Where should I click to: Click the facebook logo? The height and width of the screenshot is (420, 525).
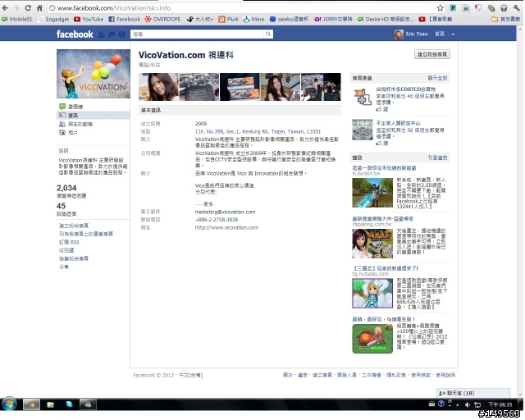pyautogui.click(x=75, y=34)
